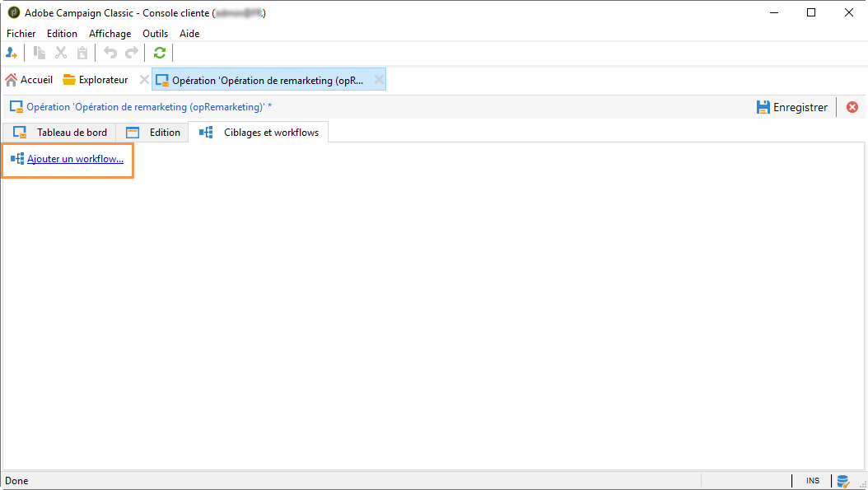Click the undo arrow icon
The image size is (868, 490).
[x=110, y=53]
